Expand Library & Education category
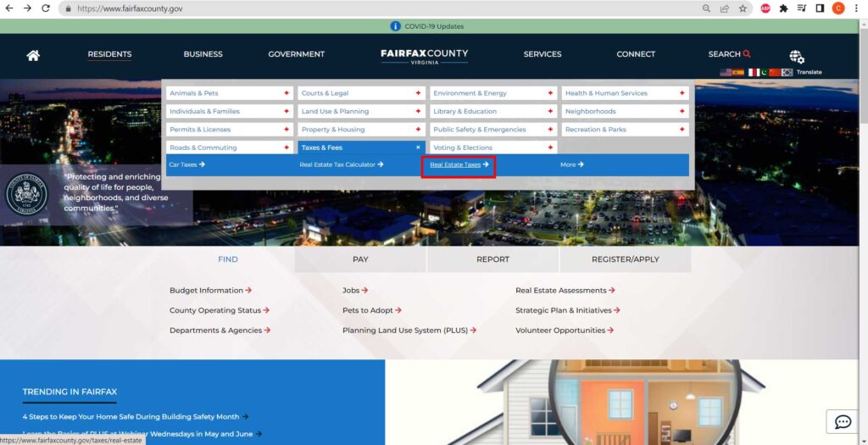The image size is (868, 445). (x=493, y=111)
